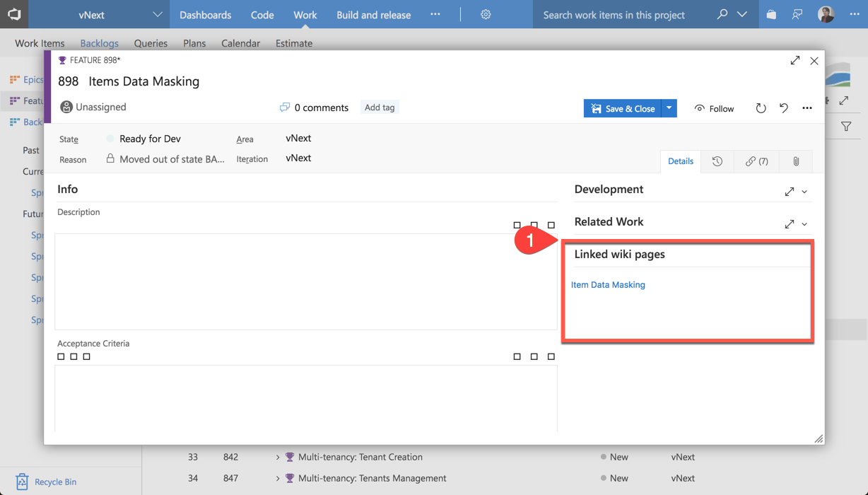Switch to the Queries tab
The height and width of the screenshot is (495, 868).
click(x=151, y=43)
